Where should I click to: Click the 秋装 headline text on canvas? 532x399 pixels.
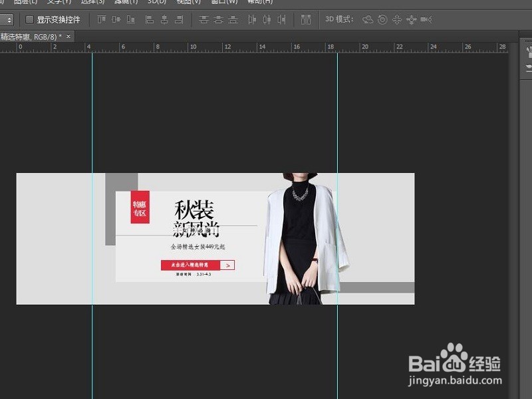pyautogui.click(x=194, y=209)
